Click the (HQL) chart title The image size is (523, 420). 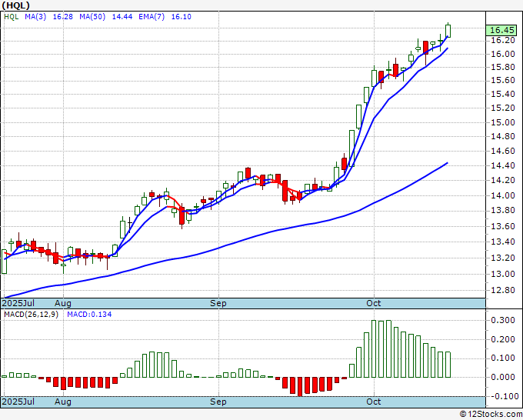point(15,5)
